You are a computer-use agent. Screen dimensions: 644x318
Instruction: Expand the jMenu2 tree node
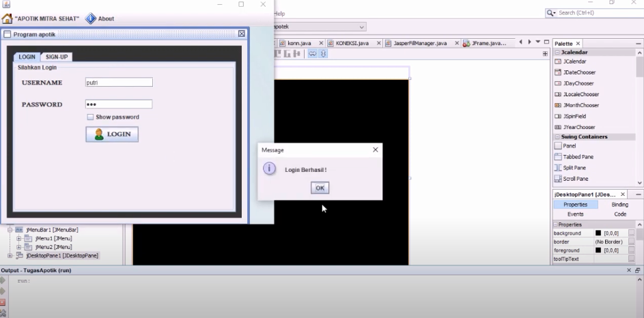tap(18, 247)
